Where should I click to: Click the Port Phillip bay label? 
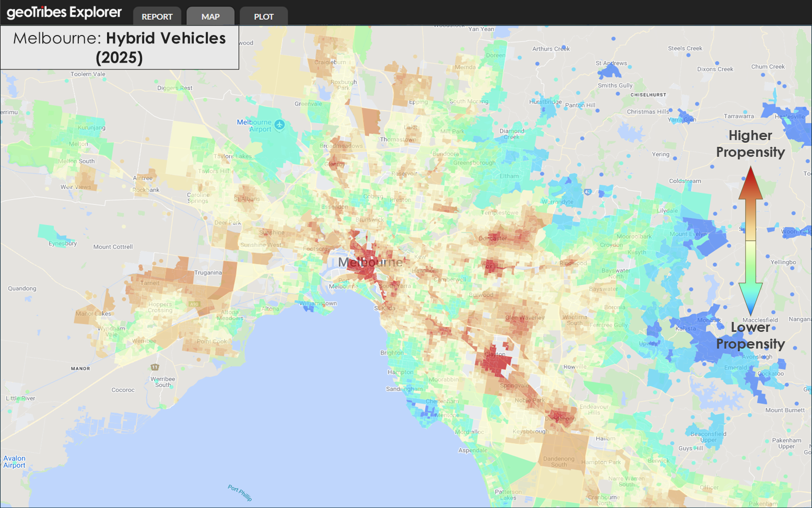coord(240,492)
